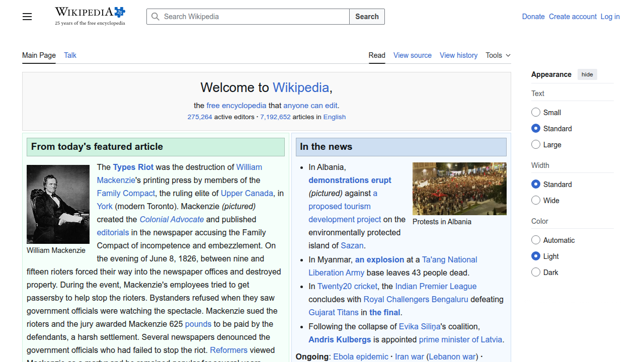Click the Search button
Image resolution: width=644 pixels, height=362 pixels.
click(367, 17)
